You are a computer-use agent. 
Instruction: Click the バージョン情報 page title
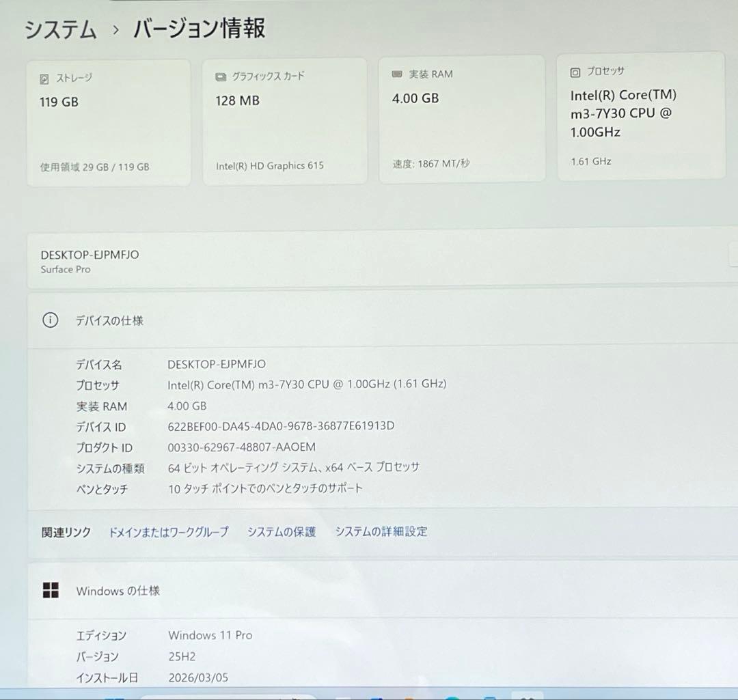[x=200, y=28]
